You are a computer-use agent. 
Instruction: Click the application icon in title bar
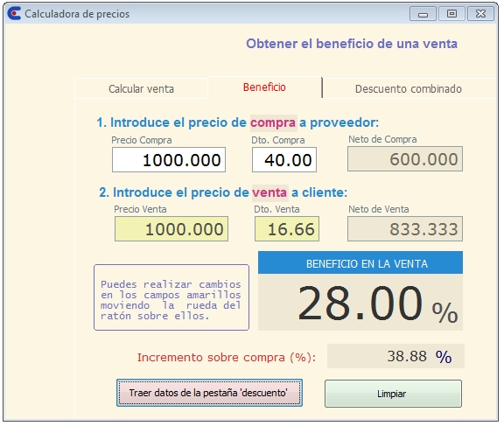14,13
